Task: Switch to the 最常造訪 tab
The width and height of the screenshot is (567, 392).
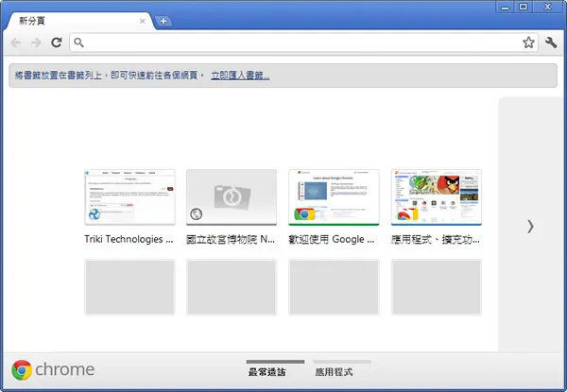Action: click(267, 372)
